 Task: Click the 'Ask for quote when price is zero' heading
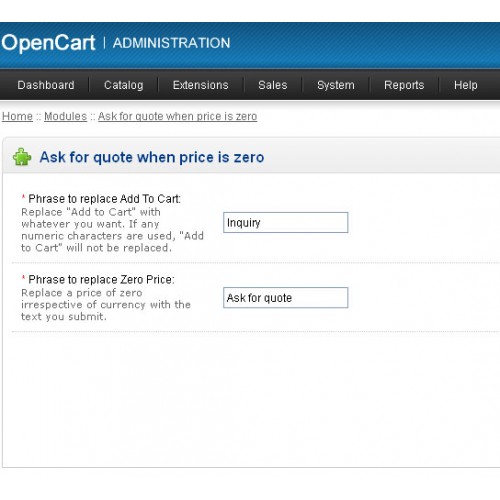click(x=152, y=157)
